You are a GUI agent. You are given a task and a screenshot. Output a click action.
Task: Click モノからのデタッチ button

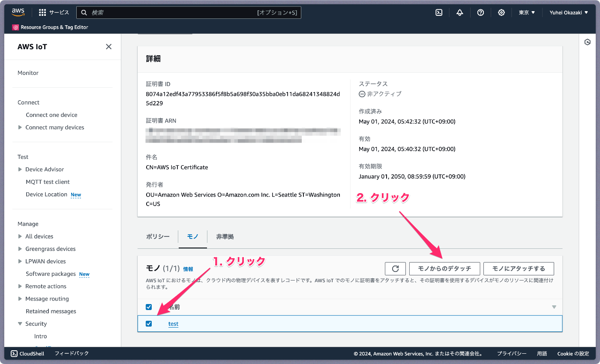tap(444, 269)
